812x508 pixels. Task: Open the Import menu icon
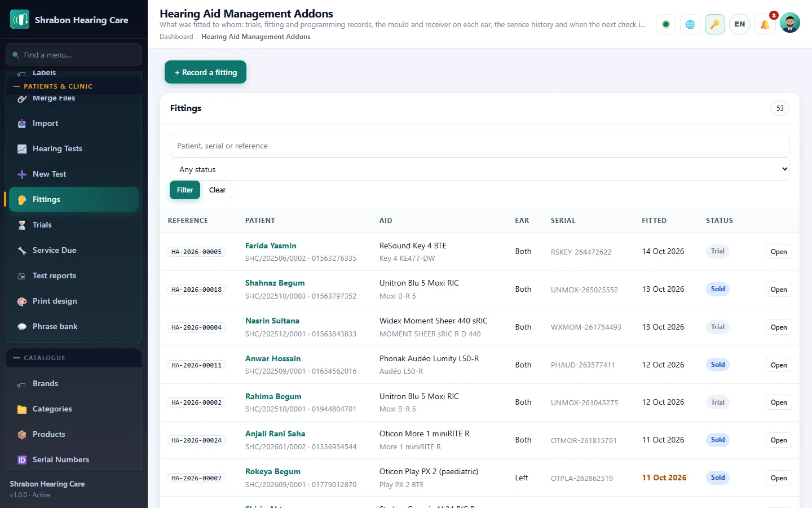point(22,124)
